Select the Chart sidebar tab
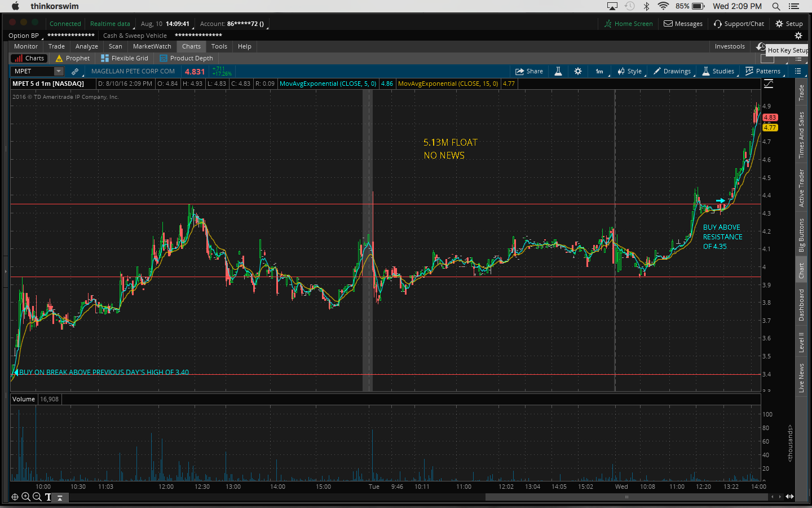Screen dimensions: 812x508 point(801,271)
